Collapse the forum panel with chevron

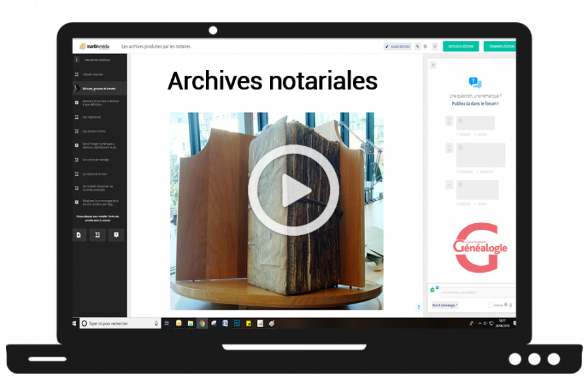pos(433,65)
